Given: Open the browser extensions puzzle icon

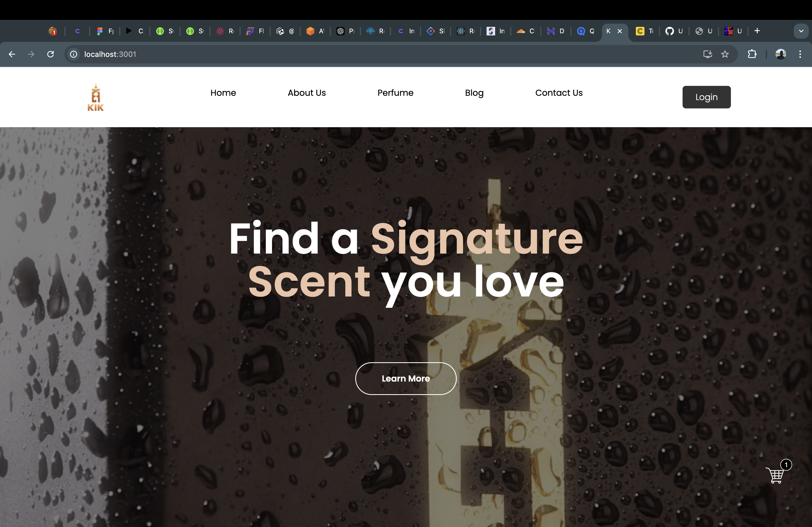Looking at the screenshot, I should point(752,54).
